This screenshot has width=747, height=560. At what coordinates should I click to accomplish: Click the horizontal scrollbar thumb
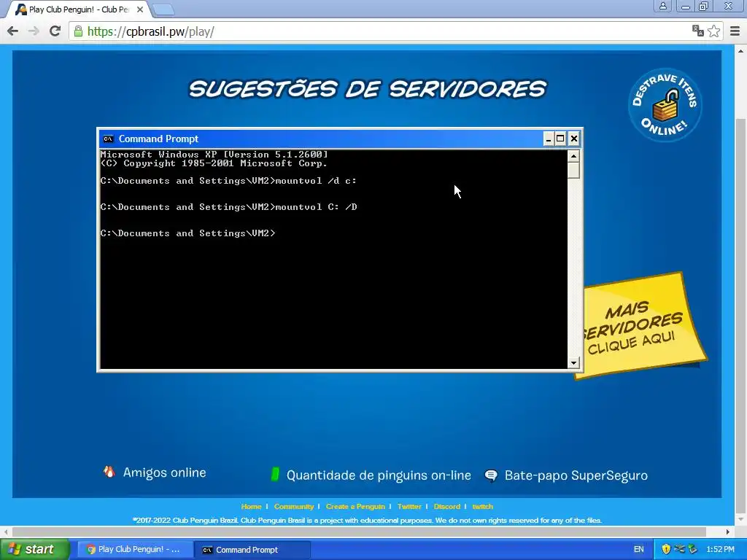click(359, 532)
